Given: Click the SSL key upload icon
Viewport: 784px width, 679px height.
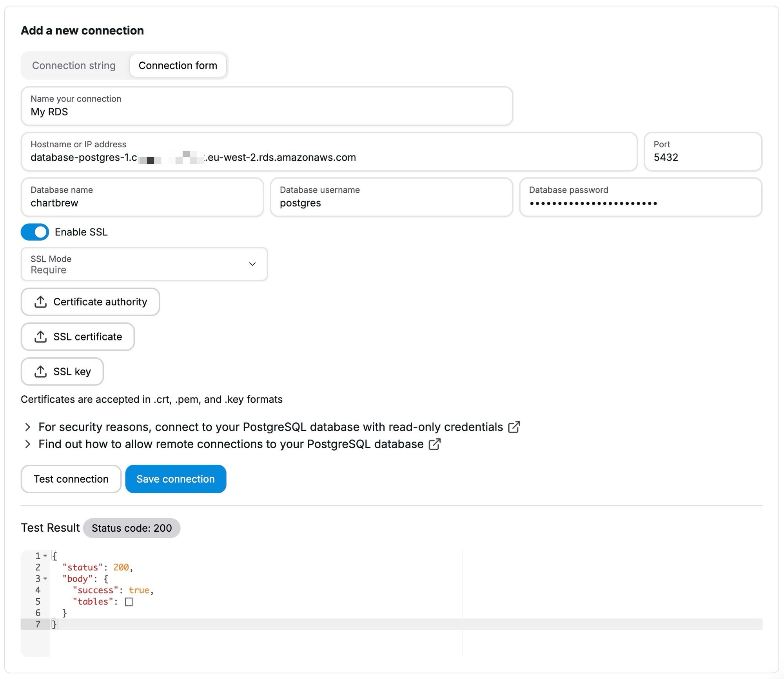Looking at the screenshot, I should coord(40,371).
